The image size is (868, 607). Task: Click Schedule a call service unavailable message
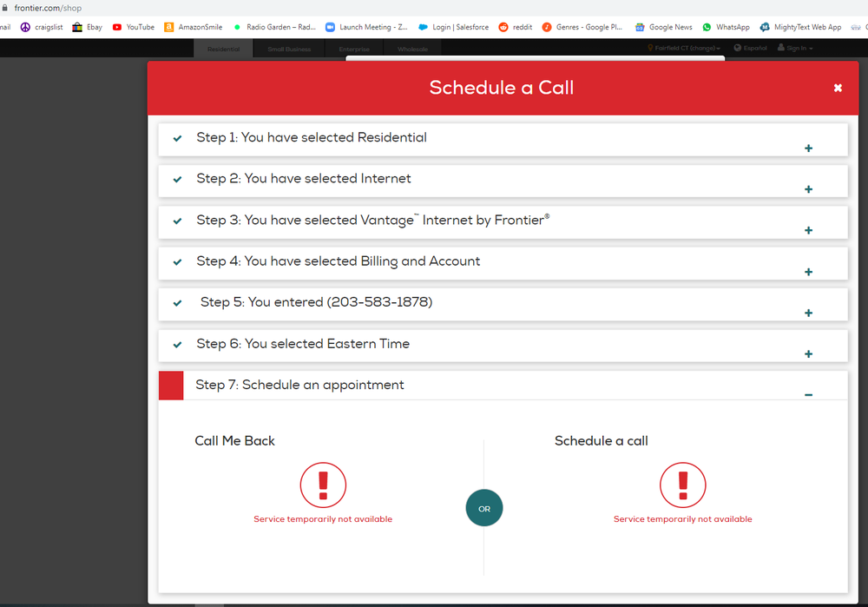click(x=682, y=519)
